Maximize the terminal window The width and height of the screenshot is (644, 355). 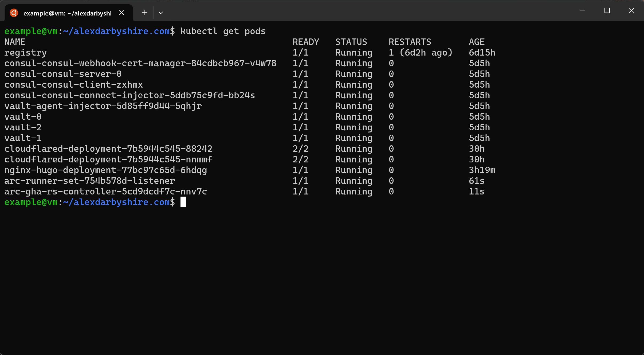tap(607, 10)
